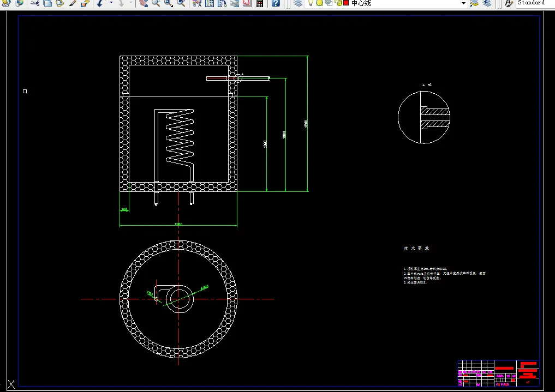Select the horizontal red centerline in plan view
Viewport: 555px width, 392px height.
[x=178, y=299]
